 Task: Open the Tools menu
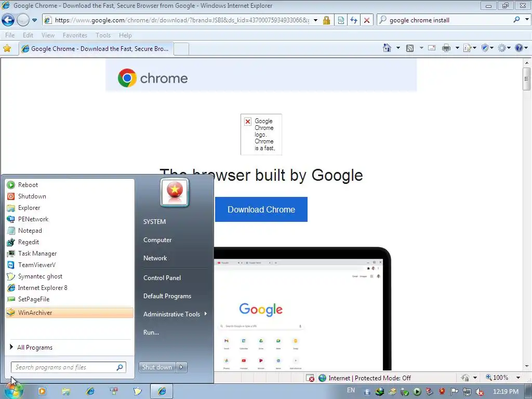[x=103, y=35]
